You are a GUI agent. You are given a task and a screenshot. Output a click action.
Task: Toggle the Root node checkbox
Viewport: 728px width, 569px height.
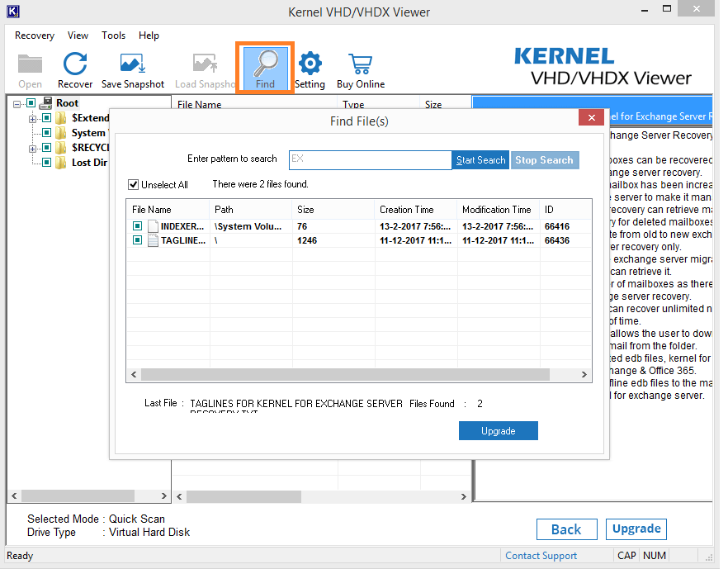coord(31,102)
